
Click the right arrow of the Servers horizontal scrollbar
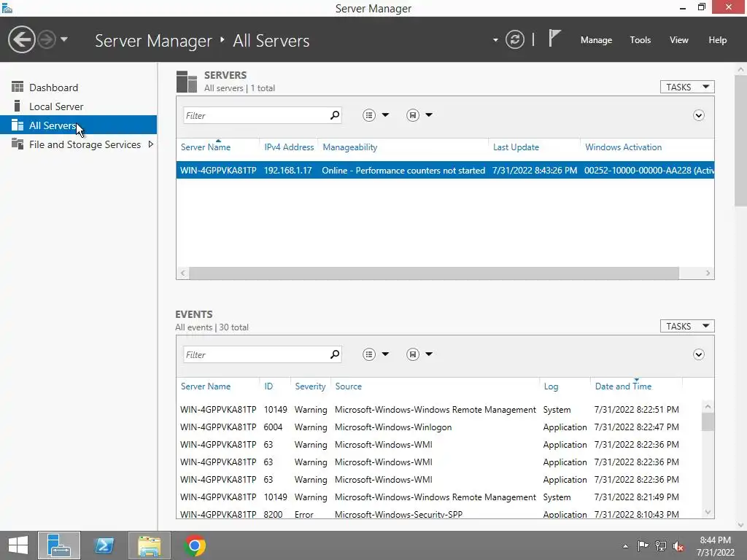coord(708,273)
